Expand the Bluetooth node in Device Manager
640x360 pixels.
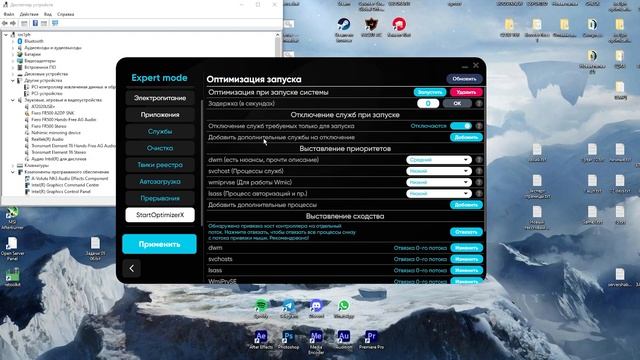click(x=13, y=41)
